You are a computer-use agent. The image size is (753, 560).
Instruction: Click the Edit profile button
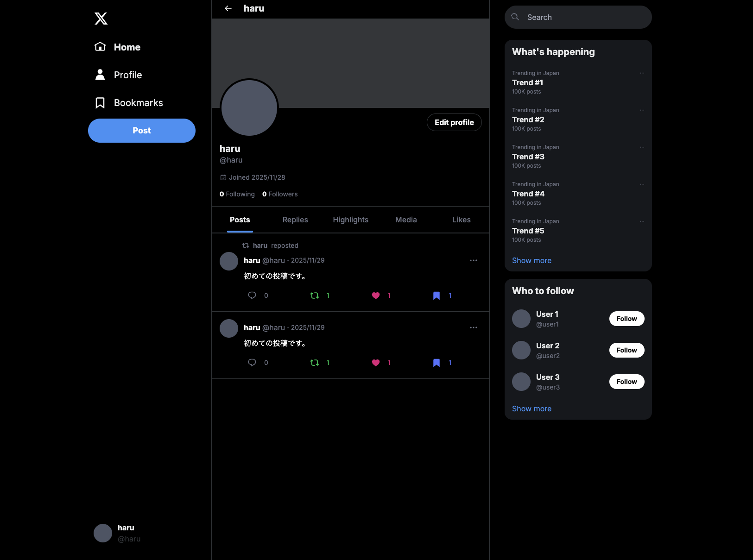click(x=454, y=122)
